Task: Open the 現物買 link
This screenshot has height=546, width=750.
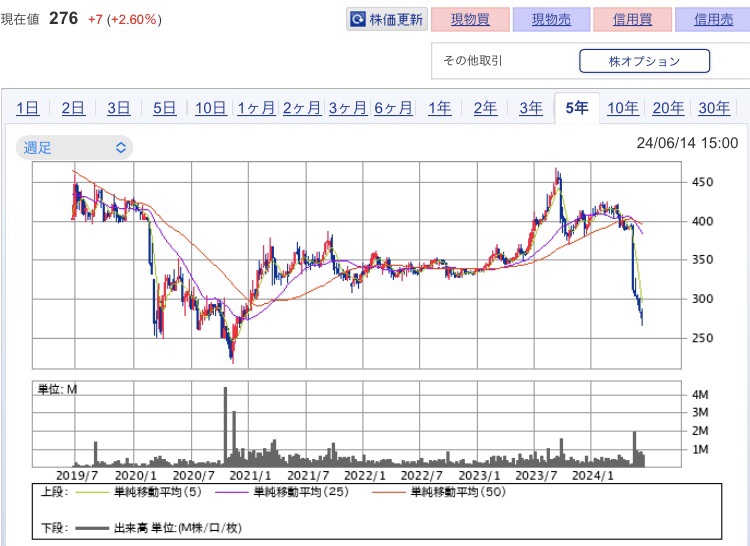Action: (470, 20)
